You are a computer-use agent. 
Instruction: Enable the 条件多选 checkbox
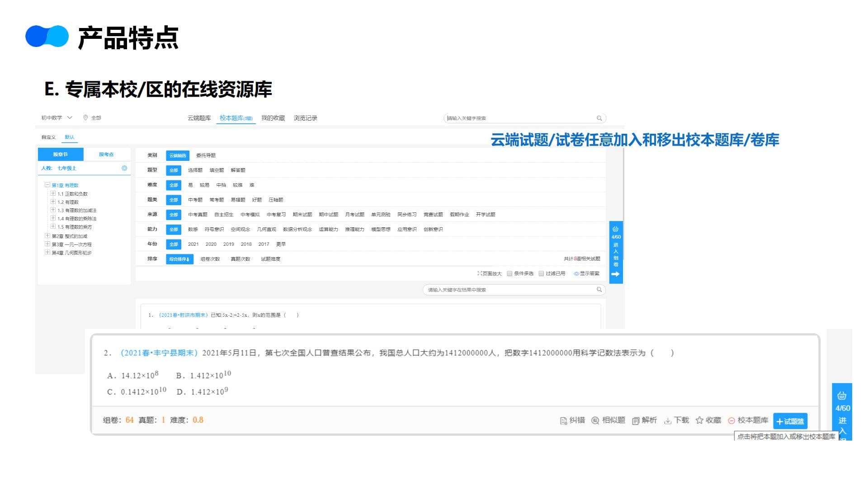point(509,273)
